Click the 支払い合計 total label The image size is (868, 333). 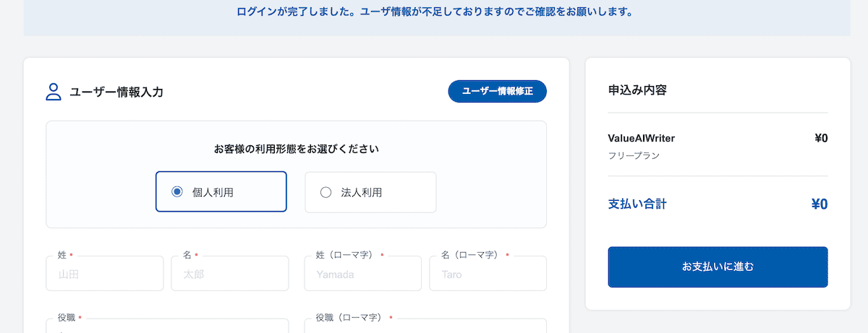(637, 204)
